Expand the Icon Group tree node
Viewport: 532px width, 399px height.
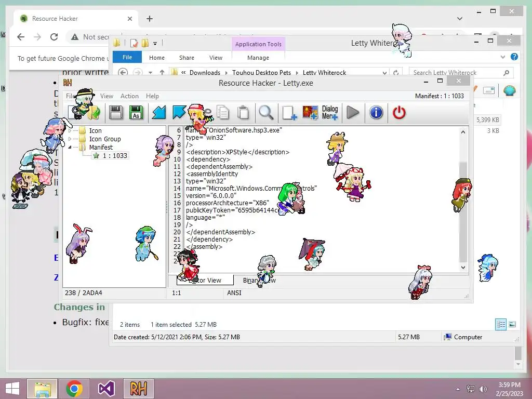click(70, 139)
